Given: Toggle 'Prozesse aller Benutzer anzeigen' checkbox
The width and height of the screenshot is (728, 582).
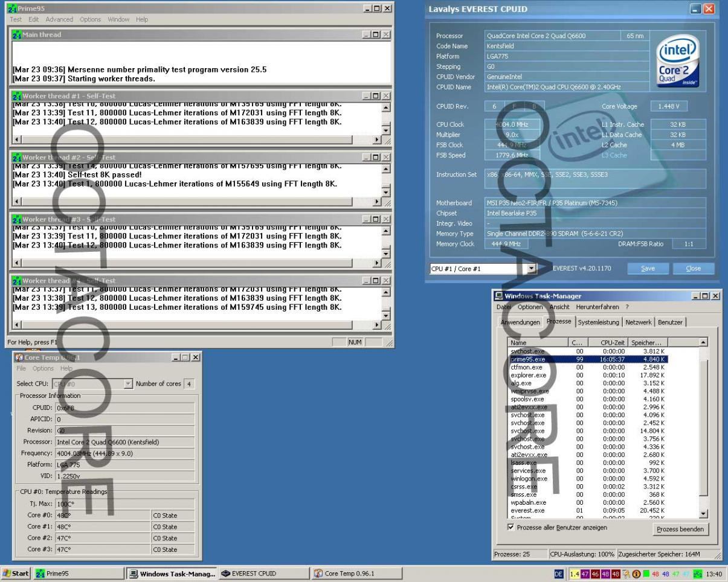Looking at the screenshot, I should 511,527.
